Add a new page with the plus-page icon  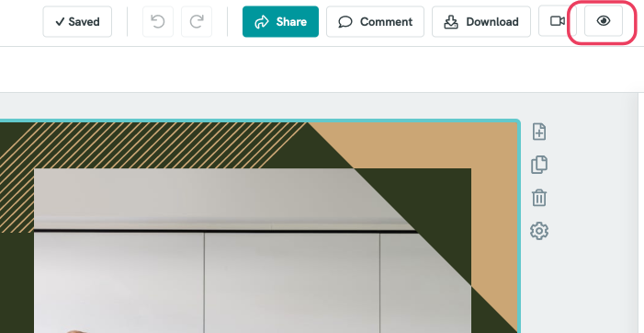click(x=539, y=132)
